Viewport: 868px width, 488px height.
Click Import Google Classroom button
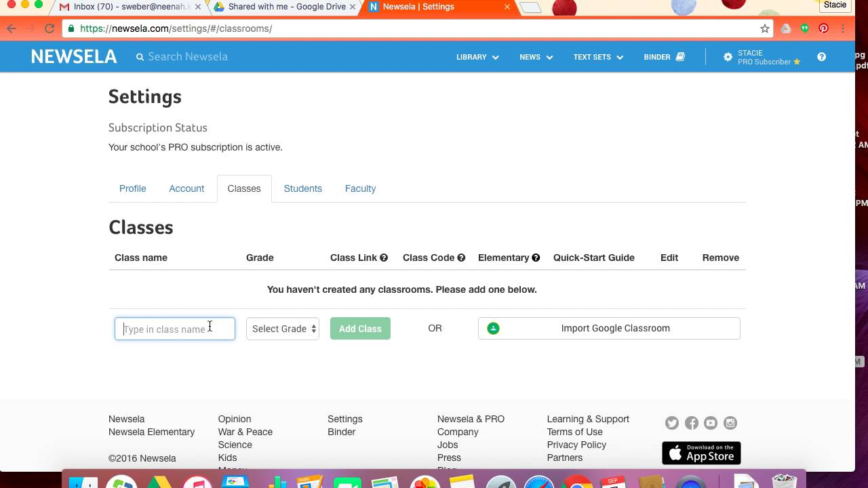(x=609, y=328)
